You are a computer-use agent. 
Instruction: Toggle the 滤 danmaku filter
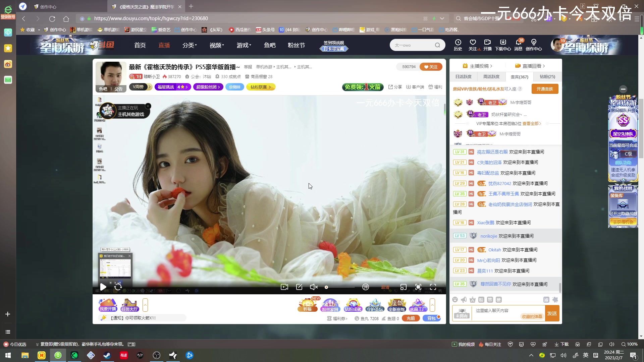[x=546, y=299]
